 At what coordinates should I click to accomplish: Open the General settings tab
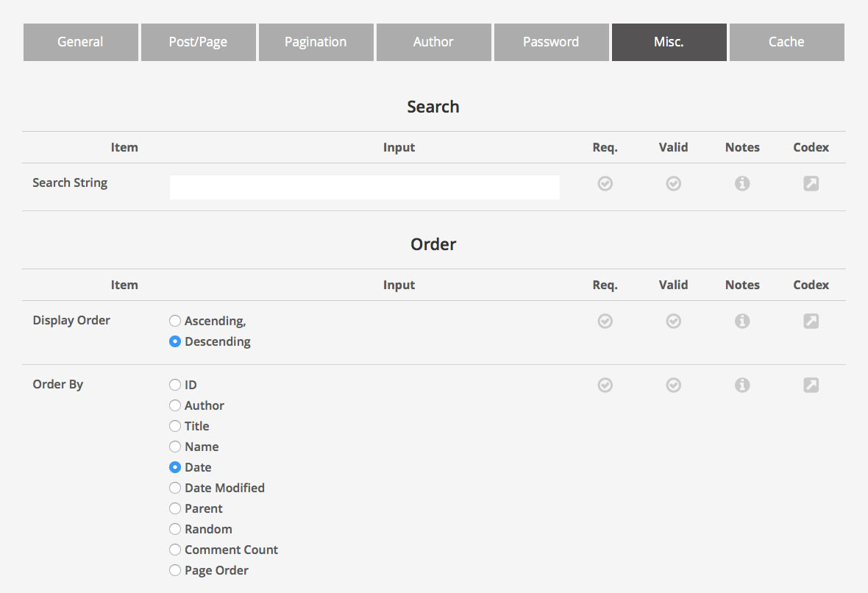tap(80, 42)
